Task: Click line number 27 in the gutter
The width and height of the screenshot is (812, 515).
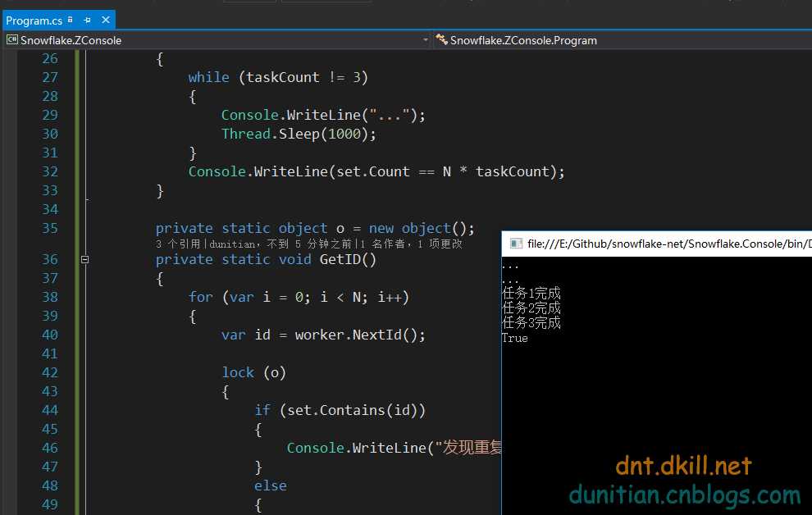Action: (50, 77)
